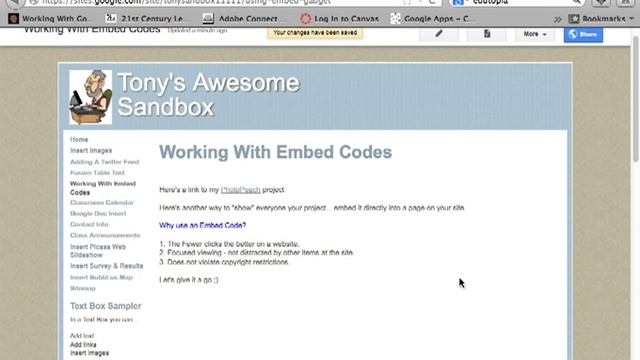Open 21st Century Le... bookmark
The height and width of the screenshot is (360, 640).
pos(147,19)
